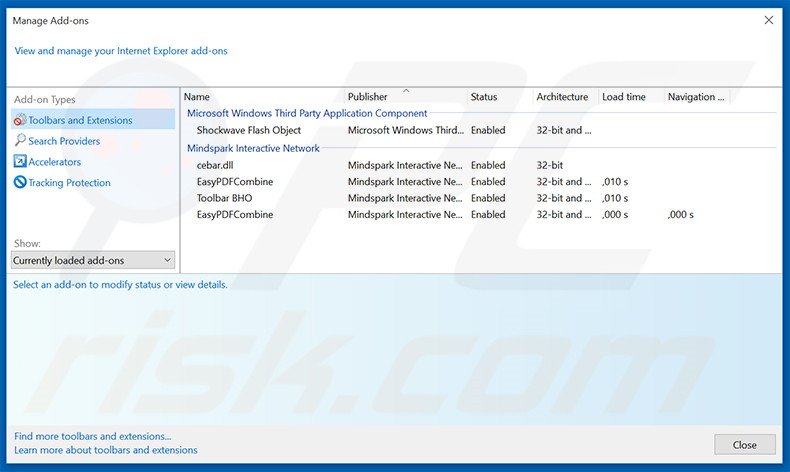Select Toolbars and Extensions add-on type
790x472 pixels.
pyautogui.click(x=93, y=120)
